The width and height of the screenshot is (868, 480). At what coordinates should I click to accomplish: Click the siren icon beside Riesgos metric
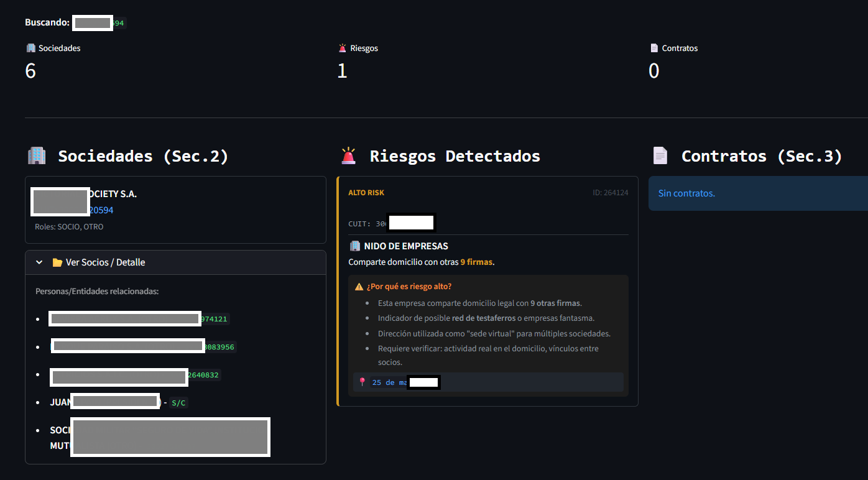point(342,48)
